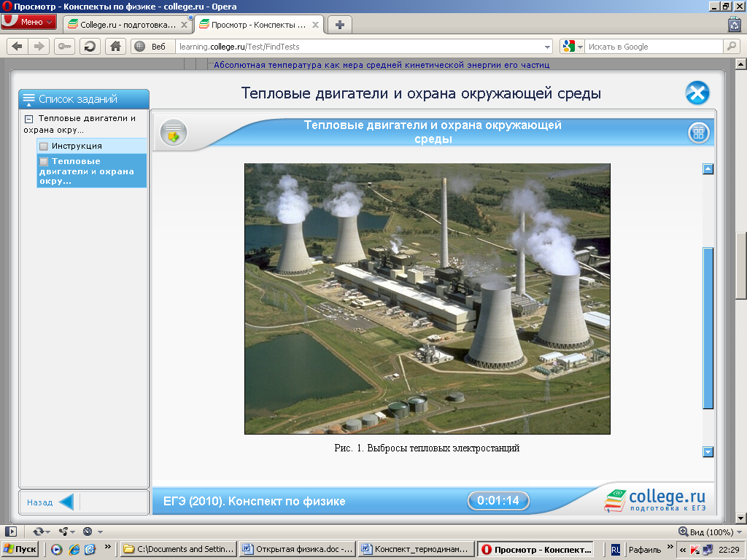Click the password wand key icon
Screen dimensions: 747x560
[64, 46]
